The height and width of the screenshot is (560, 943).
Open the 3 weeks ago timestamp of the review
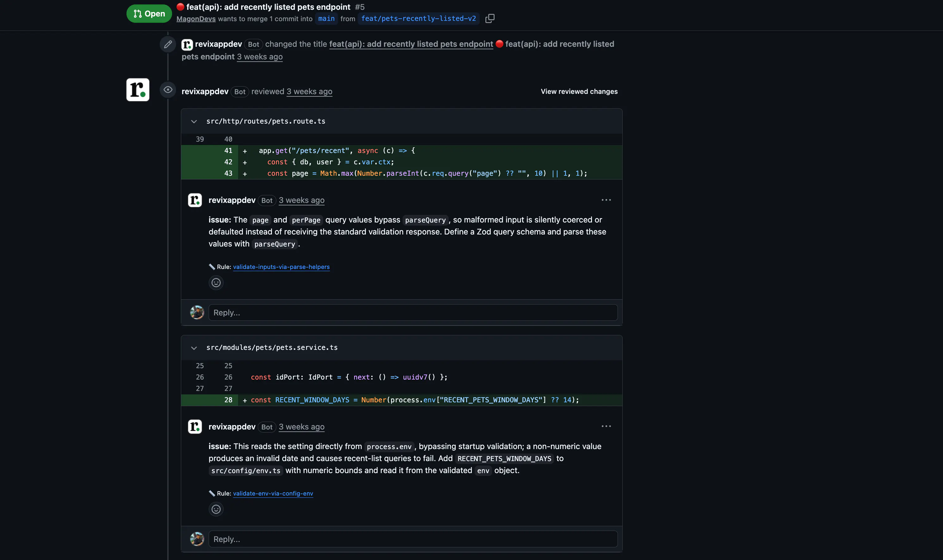[x=309, y=91]
